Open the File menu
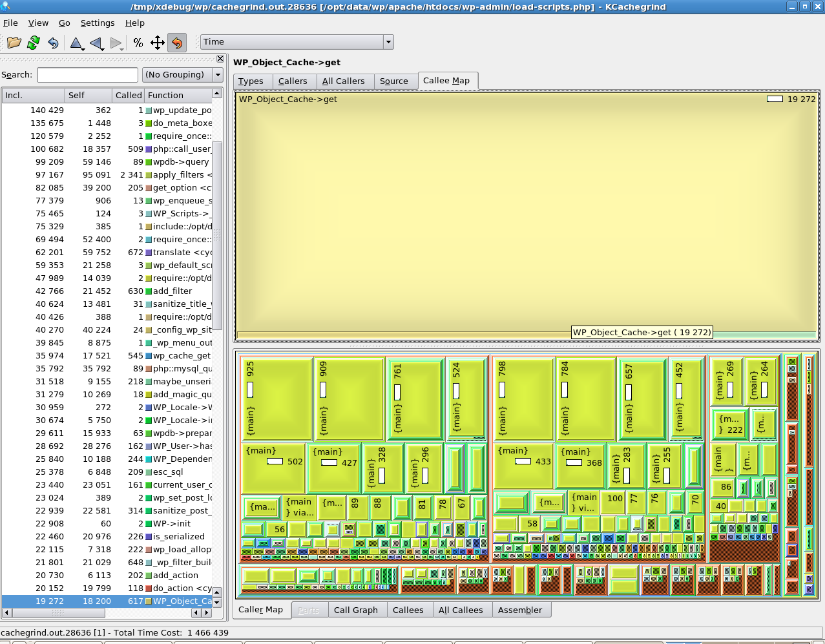 coord(10,23)
